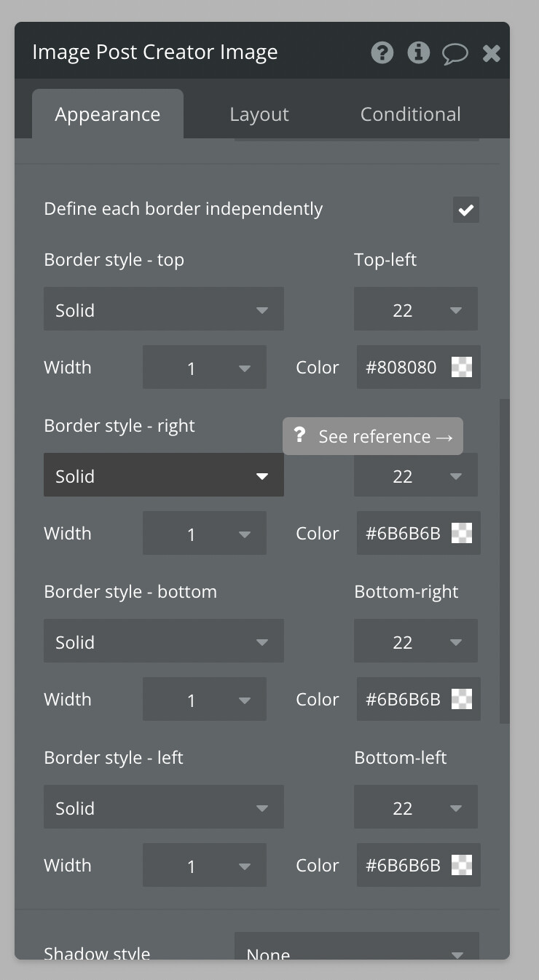
Task: Open the Bottom-left roundness dropdown
Action: pos(415,807)
